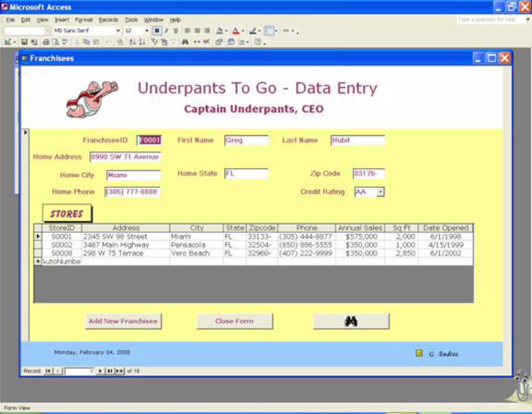Image resolution: width=532 pixels, height=414 pixels.
Task: Align text left in formatting toolbar
Action: coord(188,31)
